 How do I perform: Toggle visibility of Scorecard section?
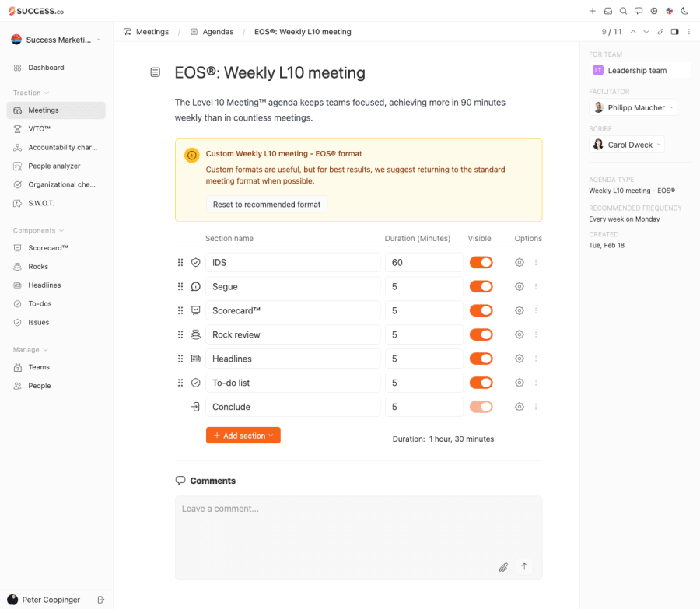481,311
